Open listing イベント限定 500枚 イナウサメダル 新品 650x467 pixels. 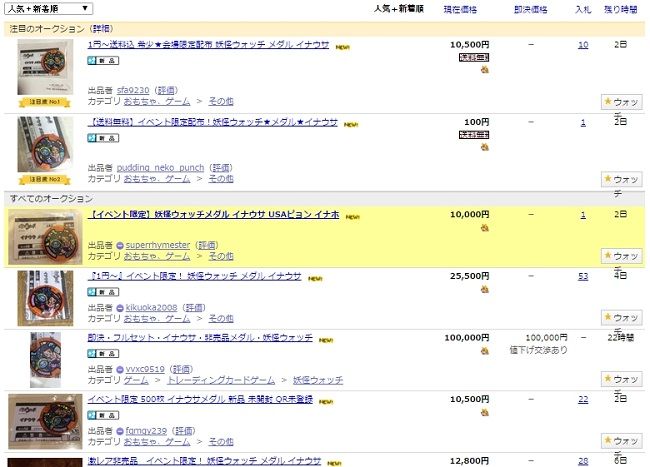(x=200, y=399)
